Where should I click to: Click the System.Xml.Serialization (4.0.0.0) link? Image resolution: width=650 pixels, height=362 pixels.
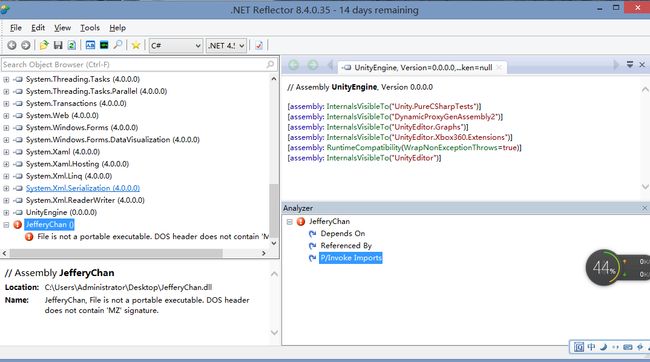[x=82, y=188]
